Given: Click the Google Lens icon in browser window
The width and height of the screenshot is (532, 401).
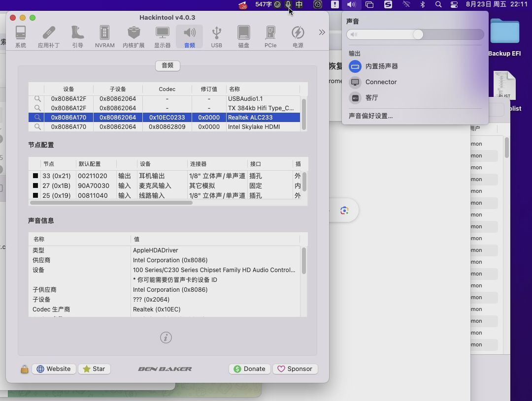Looking at the screenshot, I should point(344,211).
